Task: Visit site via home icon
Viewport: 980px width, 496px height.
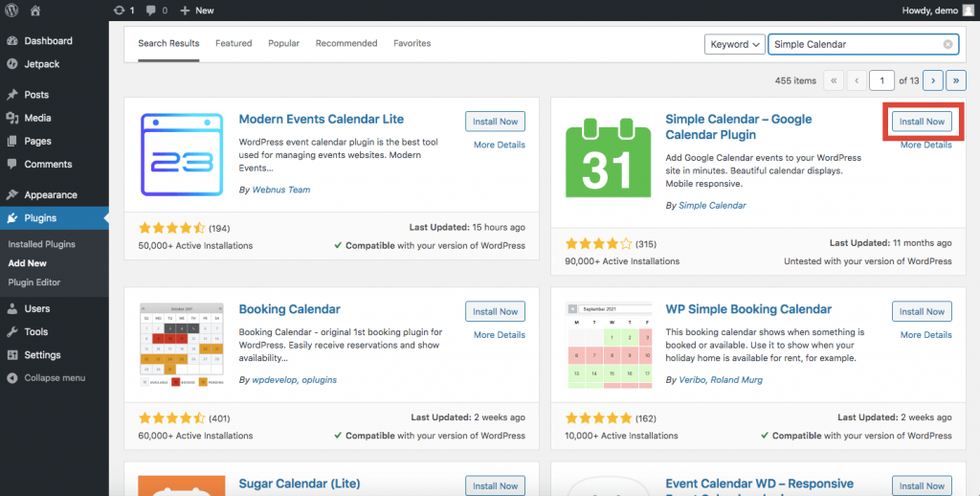Action: pos(35,11)
